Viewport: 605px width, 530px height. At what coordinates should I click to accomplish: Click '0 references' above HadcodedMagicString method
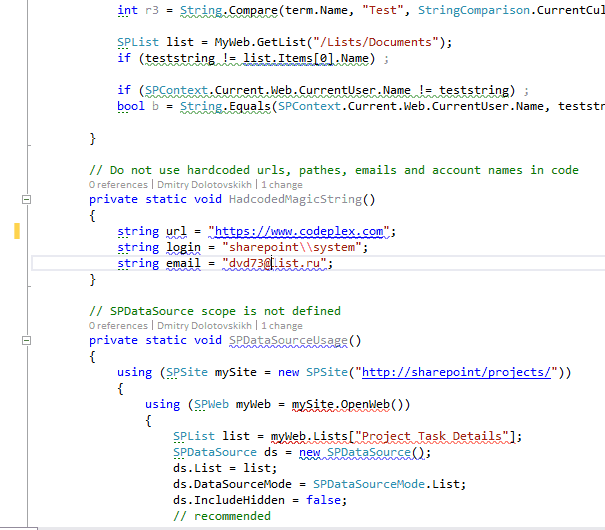click(x=119, y=185)
